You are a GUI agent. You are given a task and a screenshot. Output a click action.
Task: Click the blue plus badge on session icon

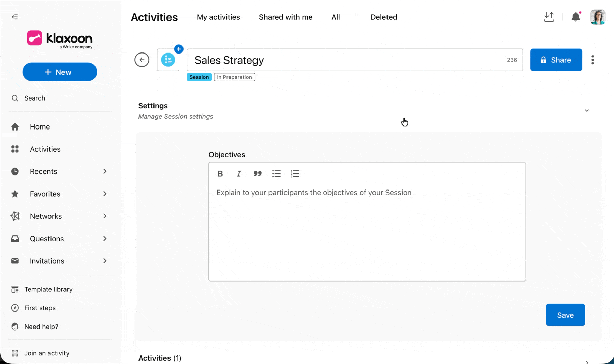(179, 49)
